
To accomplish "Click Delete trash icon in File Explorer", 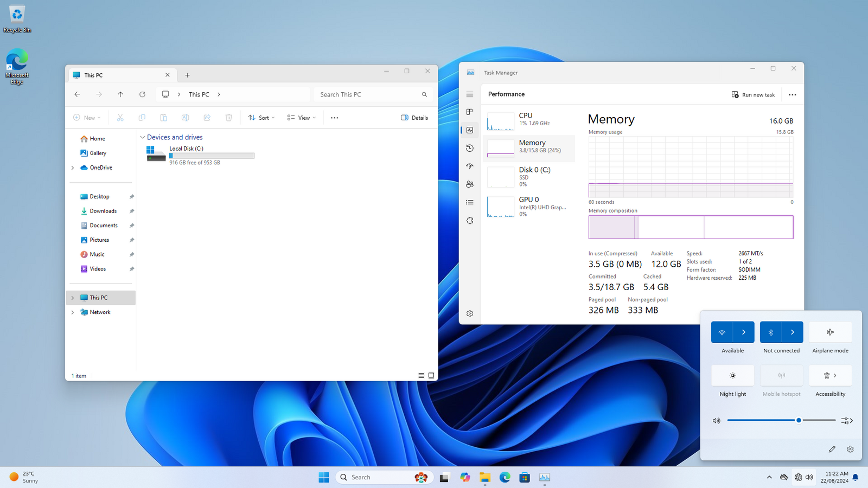I will pos(229,118).
